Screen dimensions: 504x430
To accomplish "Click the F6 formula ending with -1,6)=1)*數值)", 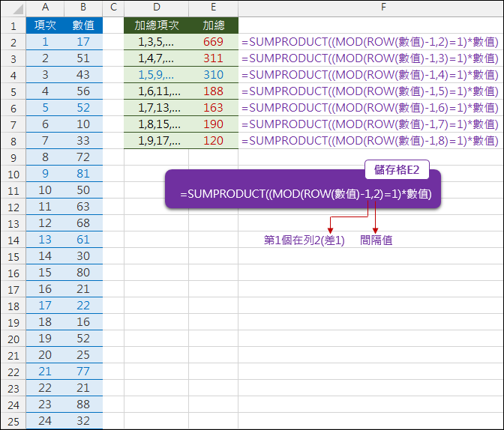I will pos(370,108).
